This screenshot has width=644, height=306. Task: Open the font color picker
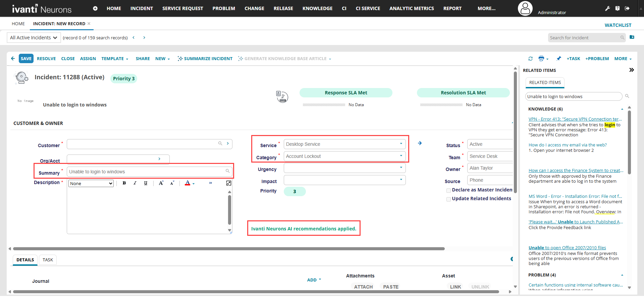click(194, 183)
